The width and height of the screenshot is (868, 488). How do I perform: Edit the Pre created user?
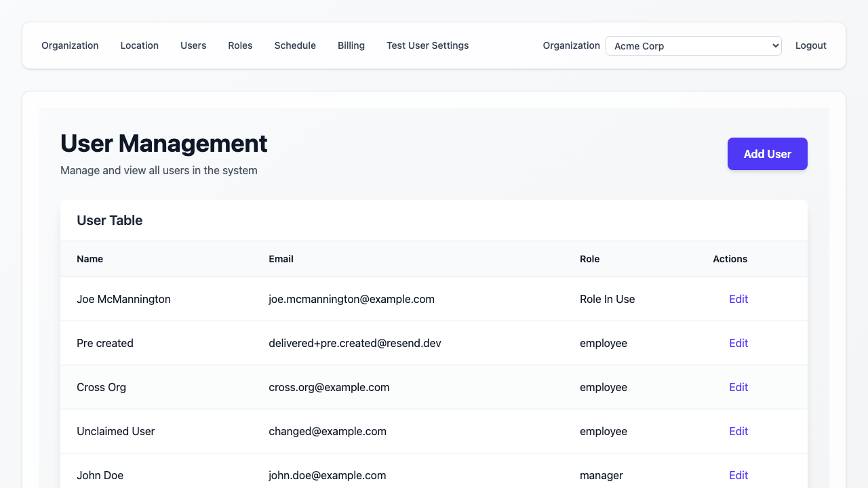738,343
